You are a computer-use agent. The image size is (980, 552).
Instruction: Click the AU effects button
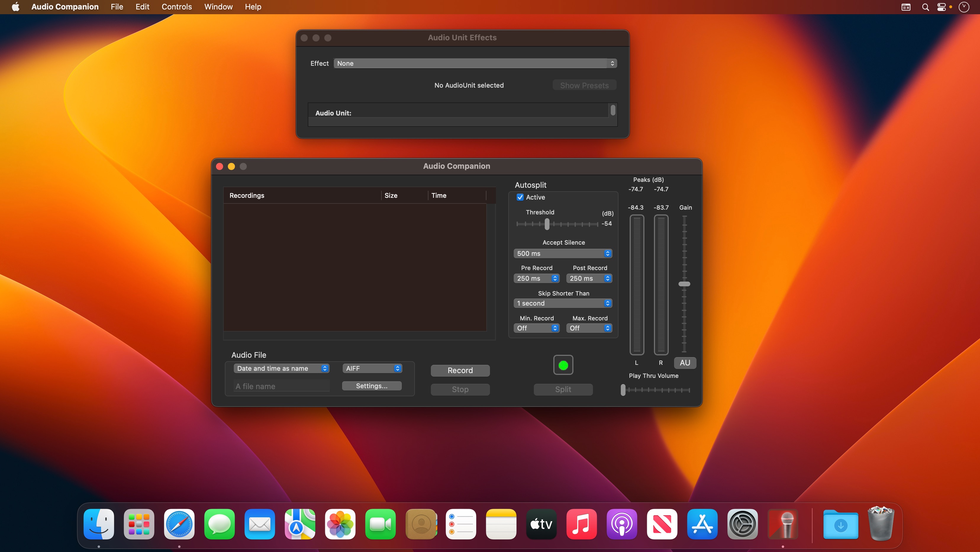click(685, 363)
